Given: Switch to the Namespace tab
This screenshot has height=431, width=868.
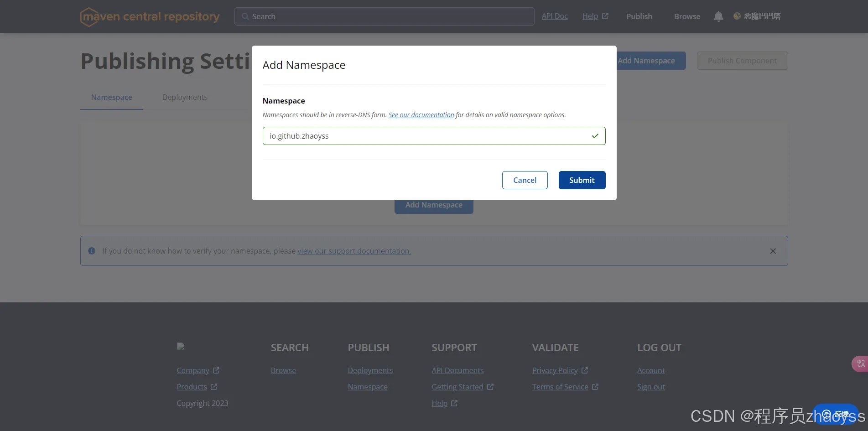Looking at the screenshot, I should (x=112, y=97).
